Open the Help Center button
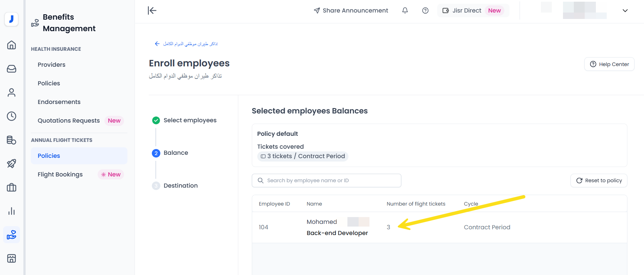Screen dimensions: 644x275 pyautogui.click(x=609, y=64)
